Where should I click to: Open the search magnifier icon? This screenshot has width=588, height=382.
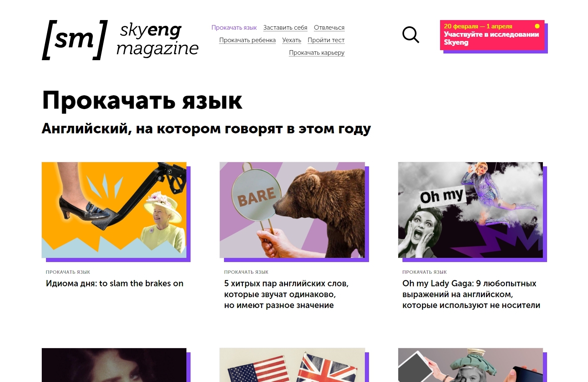tap(410, 35)
